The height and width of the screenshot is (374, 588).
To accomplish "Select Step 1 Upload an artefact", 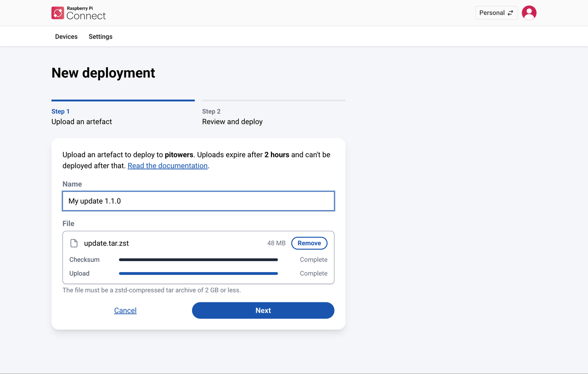I will 123,113.
